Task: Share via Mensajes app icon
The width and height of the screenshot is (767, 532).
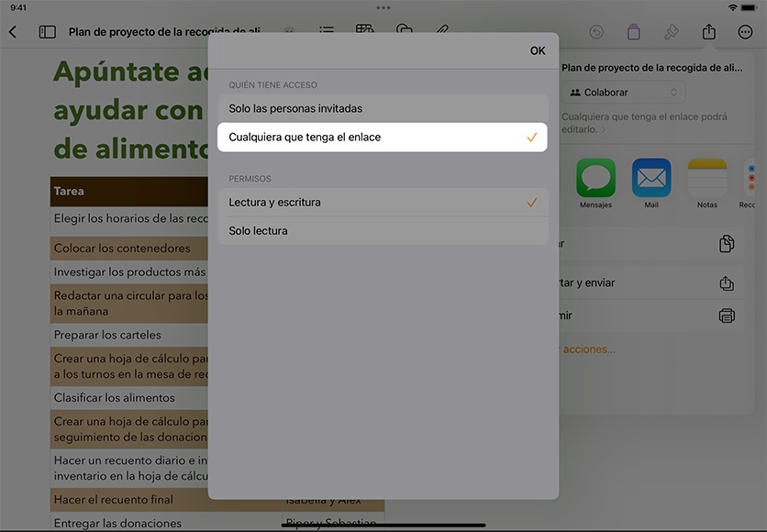Action: coord(595,178)
